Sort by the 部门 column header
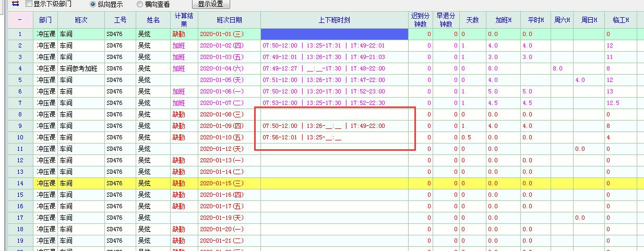This screenshot has height=251, width=644. click(x=45, y=20)
